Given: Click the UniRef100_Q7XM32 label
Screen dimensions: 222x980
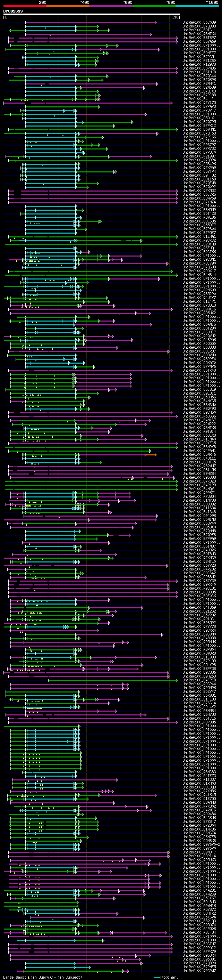Looking at the screenshot, I should 199,191.
